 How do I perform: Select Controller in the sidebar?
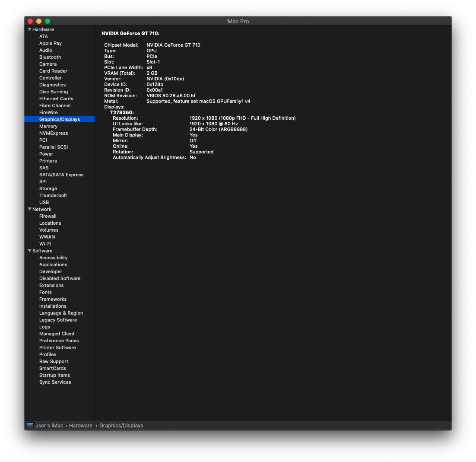click(51, 78)
